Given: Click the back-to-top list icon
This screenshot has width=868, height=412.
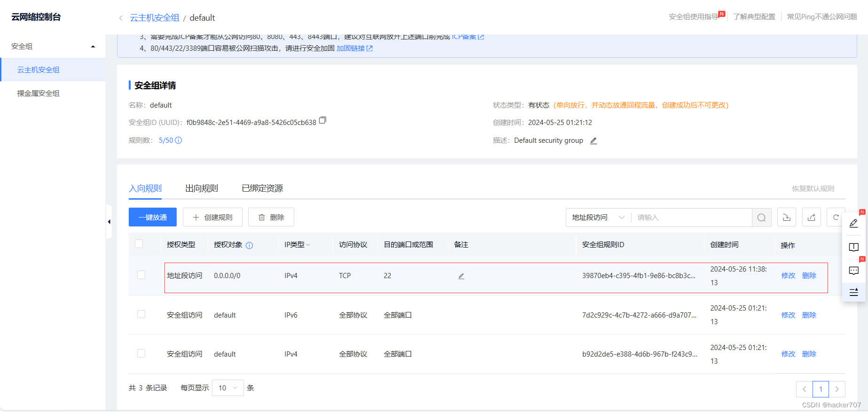Looking at the screenshot, I should point(854,292).
